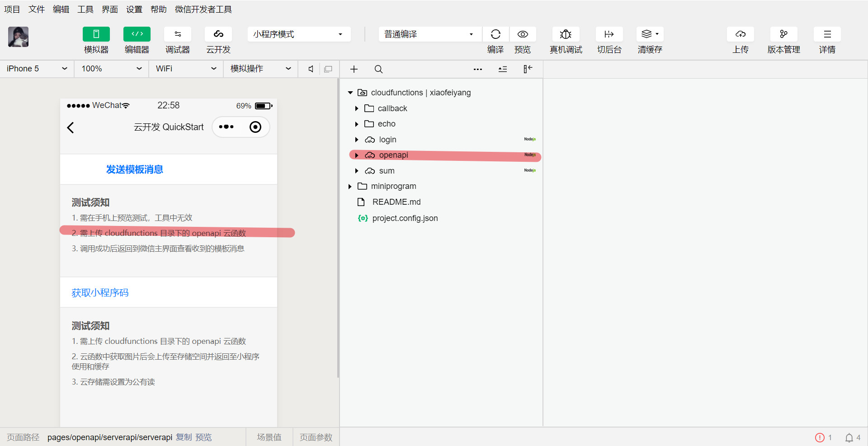Click 预览 next to the page path
This screenshot has width=868, height=446.
(203, 437)
